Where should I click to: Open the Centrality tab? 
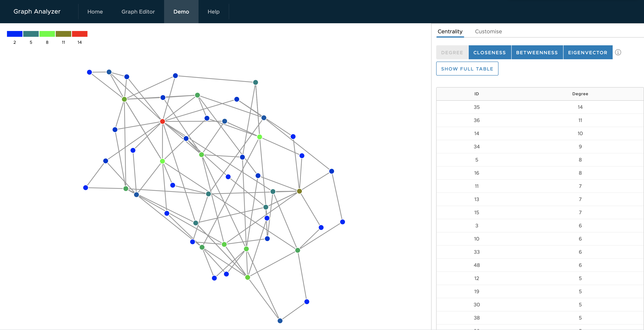click(450, 32)
